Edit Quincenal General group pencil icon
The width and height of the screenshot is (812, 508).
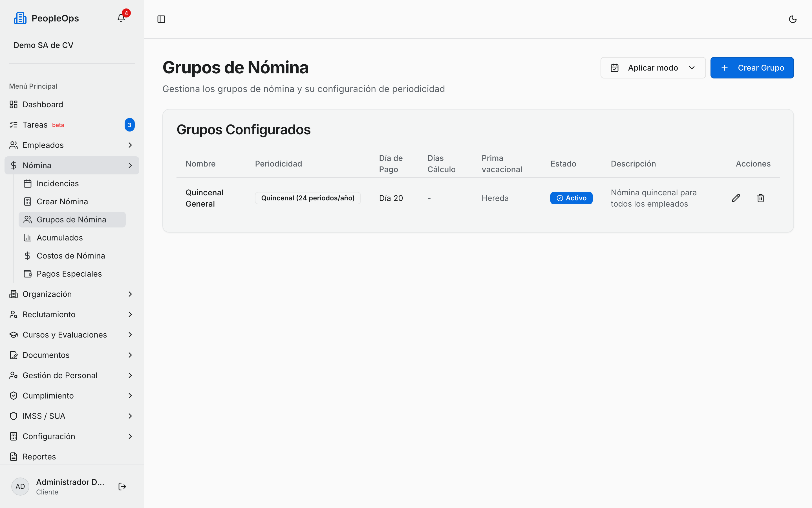[x=736, y=198]
